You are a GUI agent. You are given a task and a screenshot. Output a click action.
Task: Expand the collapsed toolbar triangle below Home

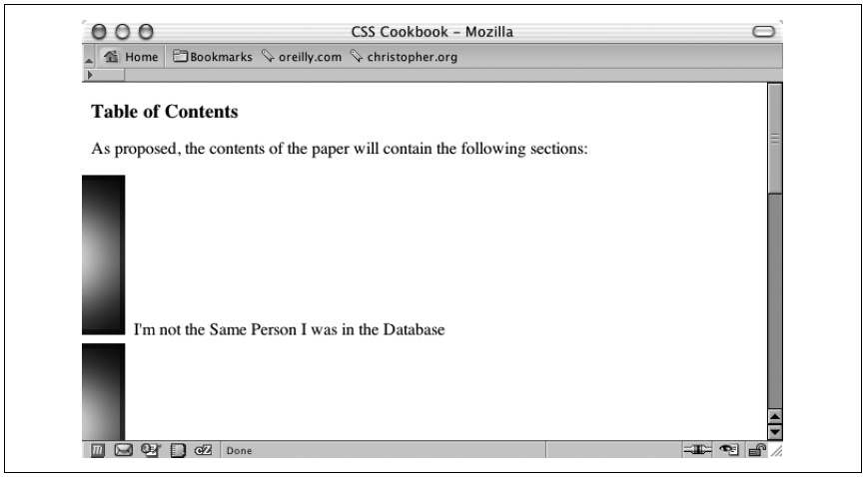tap(90, 75)
